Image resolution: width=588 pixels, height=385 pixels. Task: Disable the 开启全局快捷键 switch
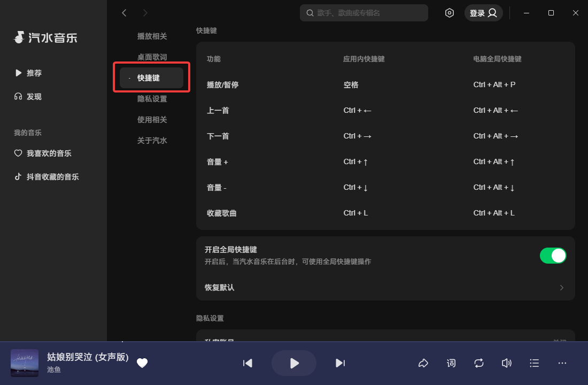click(x=553, y=256)
